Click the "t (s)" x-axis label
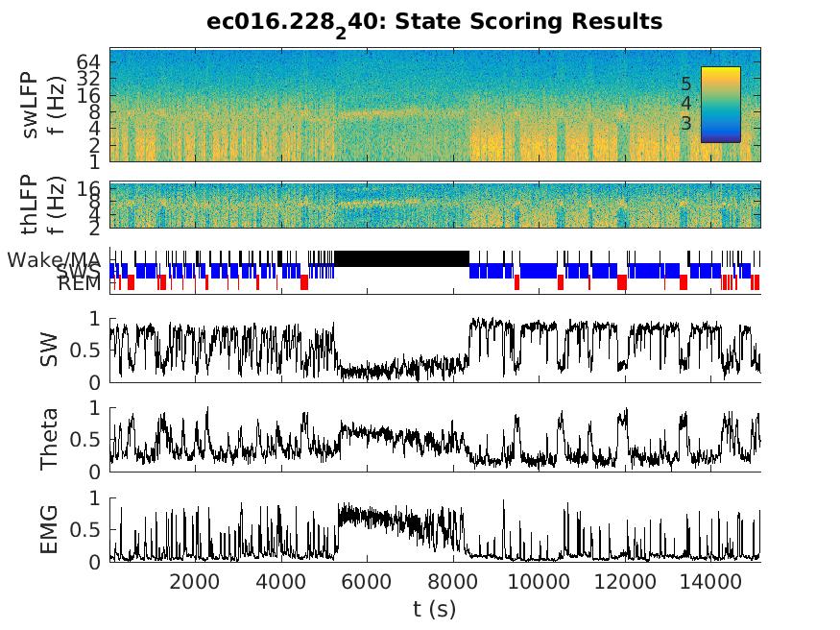Image resolution: width=840 pixels, height=630 pixels. pos(435,608)
